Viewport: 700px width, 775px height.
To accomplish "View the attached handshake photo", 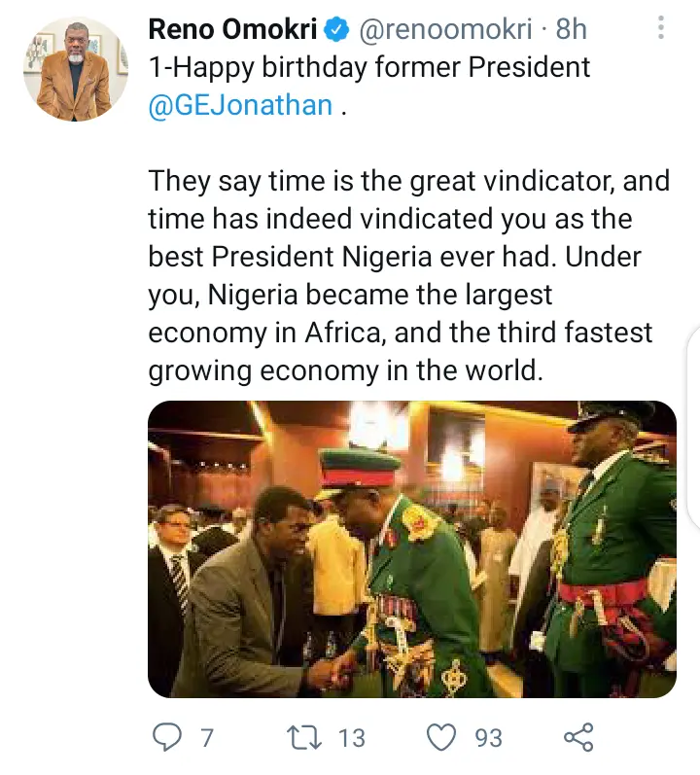I will [412, 549].
